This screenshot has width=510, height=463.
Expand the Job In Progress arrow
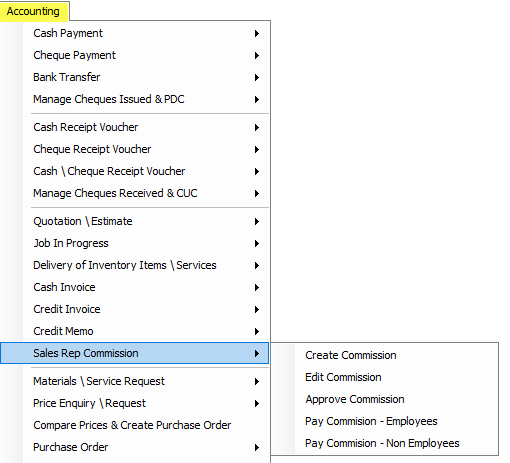tap(257, 243)
